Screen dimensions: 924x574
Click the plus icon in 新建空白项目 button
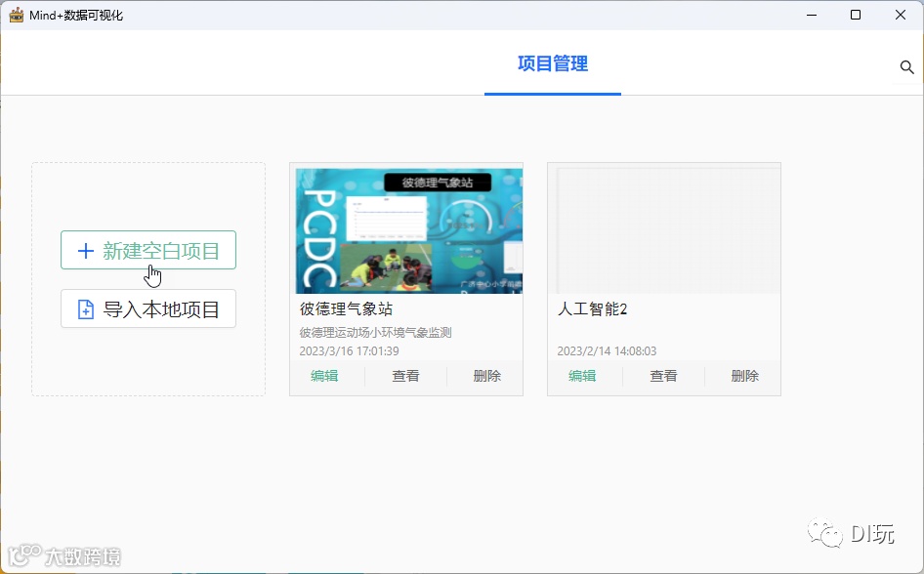[x=85, y=251]
